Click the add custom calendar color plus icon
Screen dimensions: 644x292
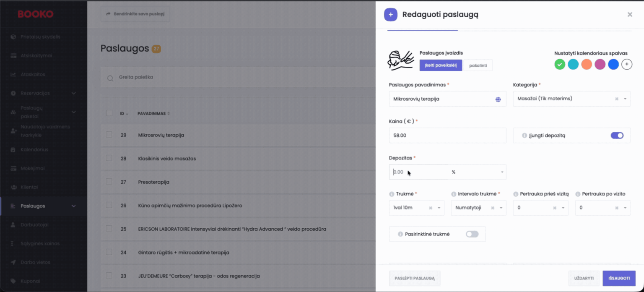coord(626,64)
